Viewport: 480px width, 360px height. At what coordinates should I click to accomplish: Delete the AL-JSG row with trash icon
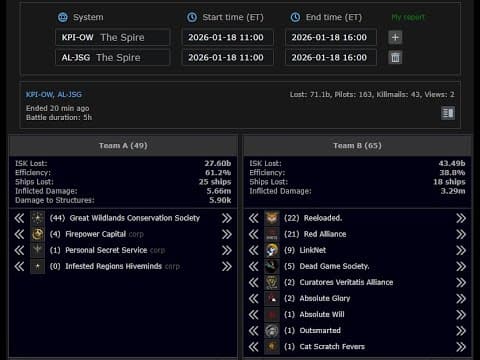(395, 58)
